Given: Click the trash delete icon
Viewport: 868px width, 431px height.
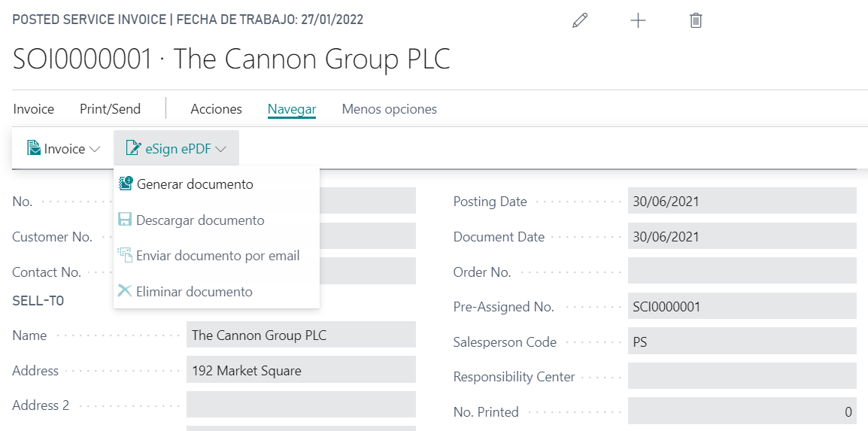Looking at the screenshot, I should 696,21.
